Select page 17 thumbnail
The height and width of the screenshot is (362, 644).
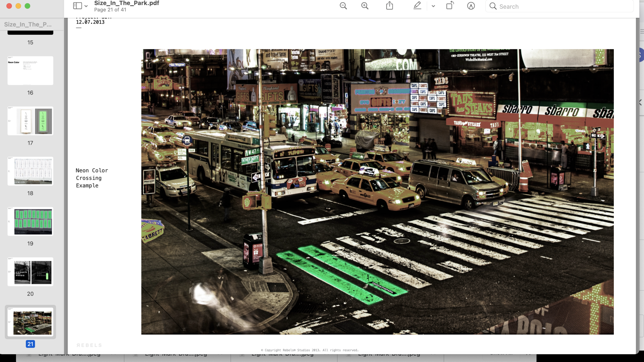30,121
